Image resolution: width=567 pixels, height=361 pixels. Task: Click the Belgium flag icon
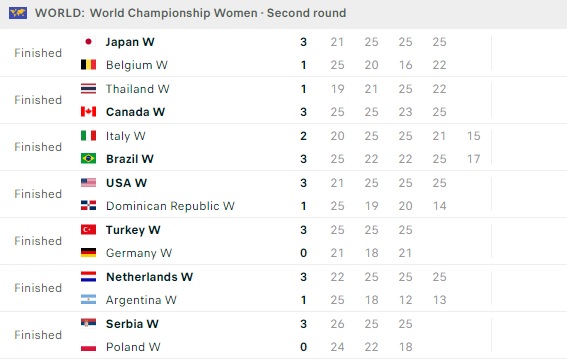(88, 65)
